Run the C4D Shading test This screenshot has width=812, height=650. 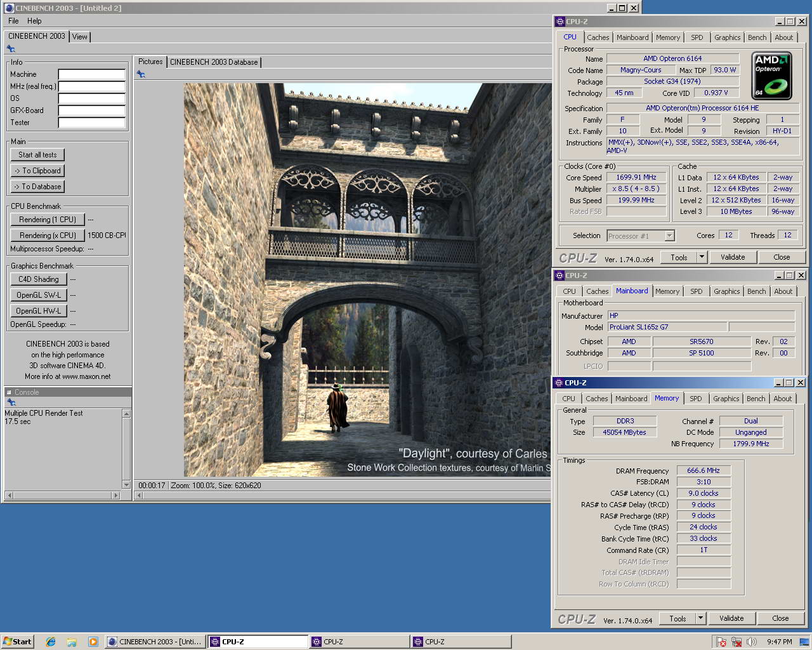click(39, 279)
